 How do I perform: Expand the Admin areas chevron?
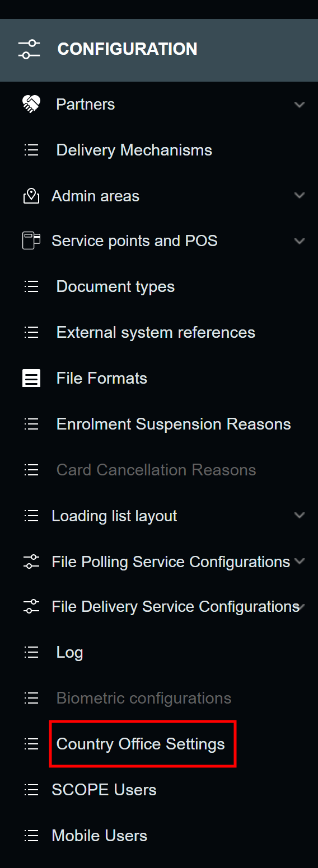click(x=300, y=196)
